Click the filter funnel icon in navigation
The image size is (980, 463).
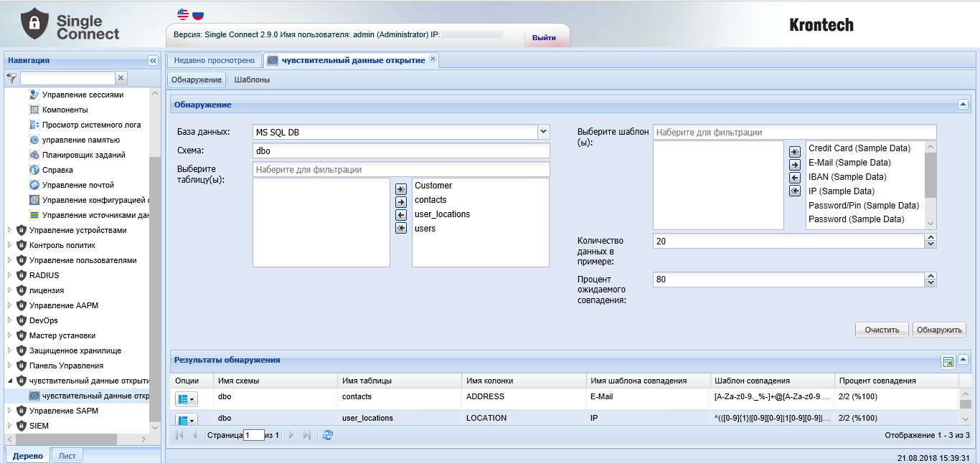[x=11, y=78]
